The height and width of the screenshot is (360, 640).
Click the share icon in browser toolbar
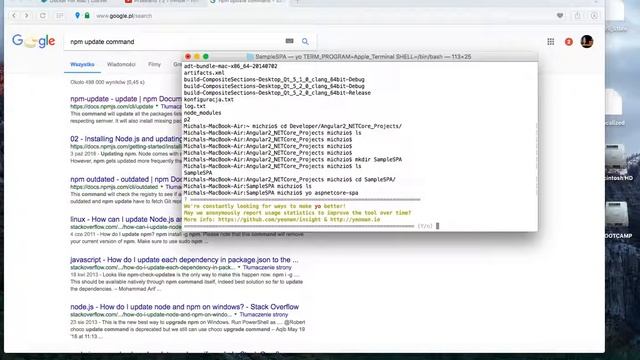click(x=578, y=16)
